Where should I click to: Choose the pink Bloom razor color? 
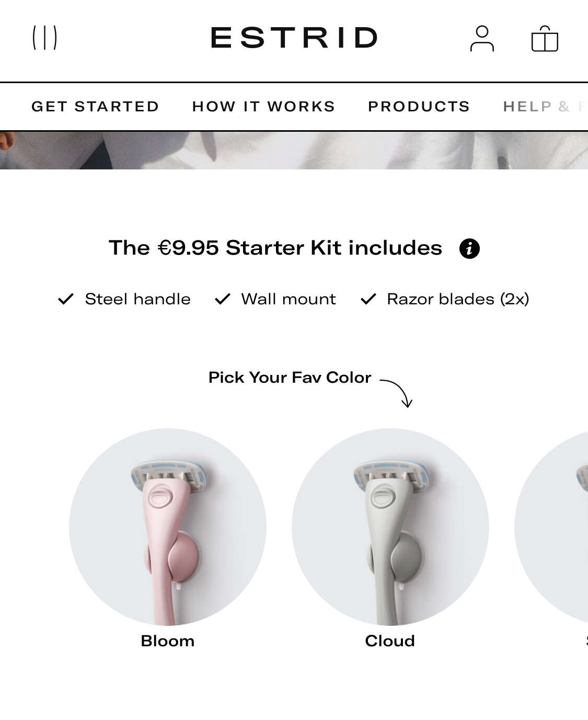168,527
